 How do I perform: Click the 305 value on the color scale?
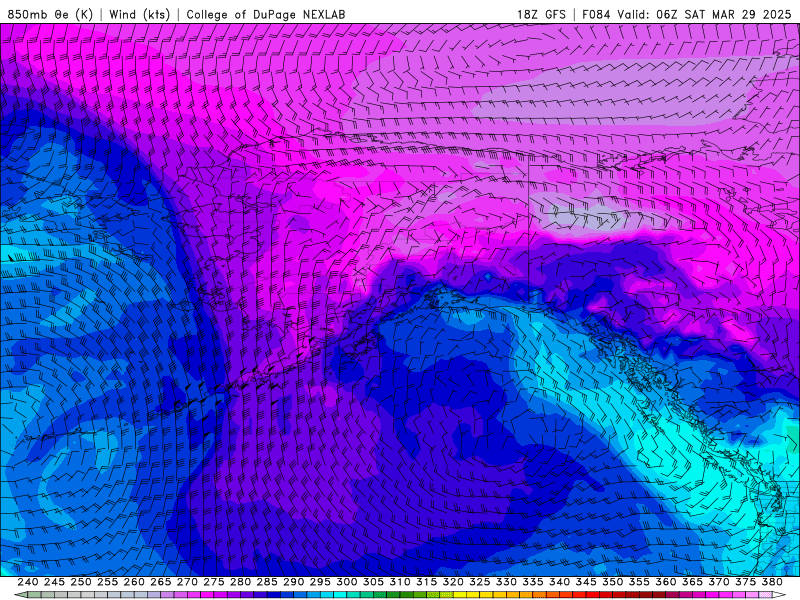coord(373,582)
